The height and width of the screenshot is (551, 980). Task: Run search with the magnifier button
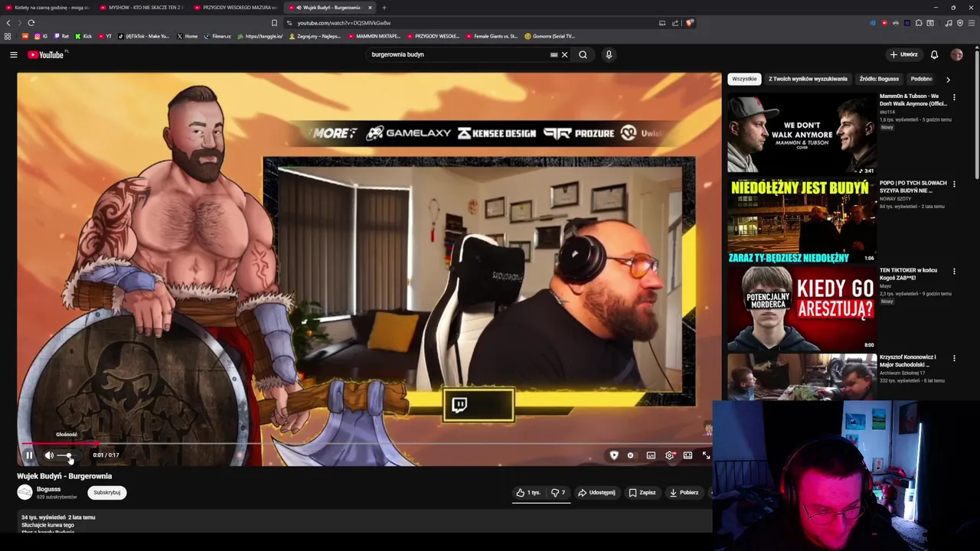click(x=583, y=54)
